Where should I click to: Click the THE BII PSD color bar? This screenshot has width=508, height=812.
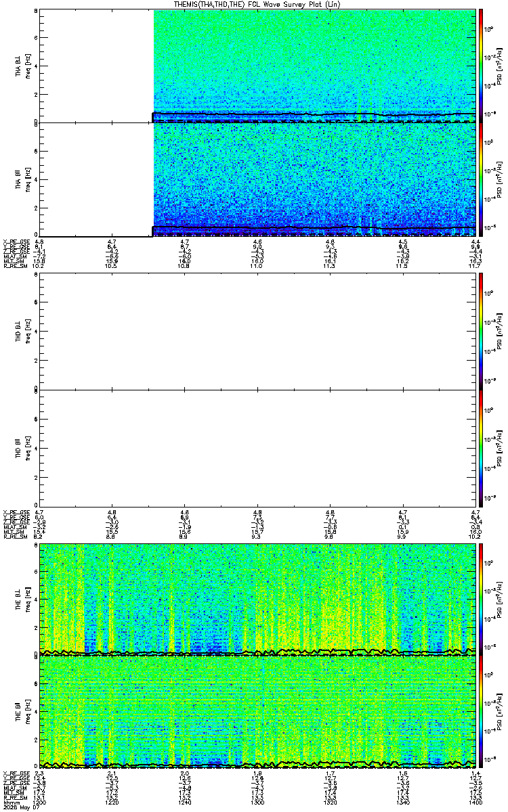pyautogui.click(x=482, y=713)
